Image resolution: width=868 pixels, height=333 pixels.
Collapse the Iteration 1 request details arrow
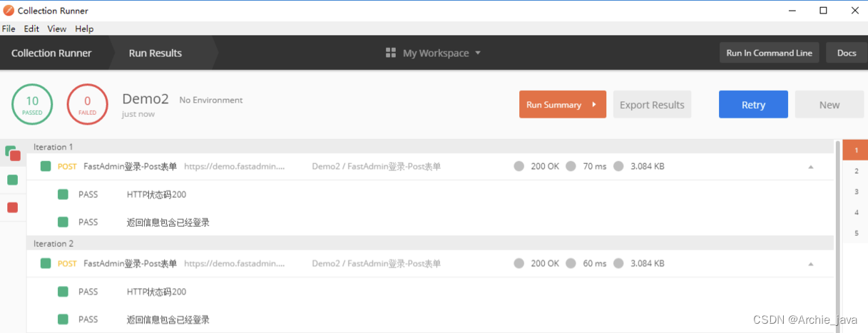coord(810,167)
